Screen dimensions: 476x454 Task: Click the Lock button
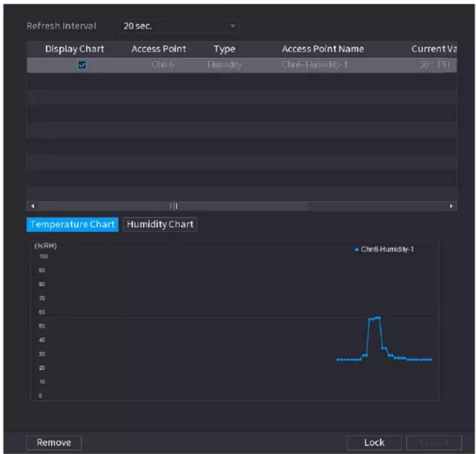[374, 442]
